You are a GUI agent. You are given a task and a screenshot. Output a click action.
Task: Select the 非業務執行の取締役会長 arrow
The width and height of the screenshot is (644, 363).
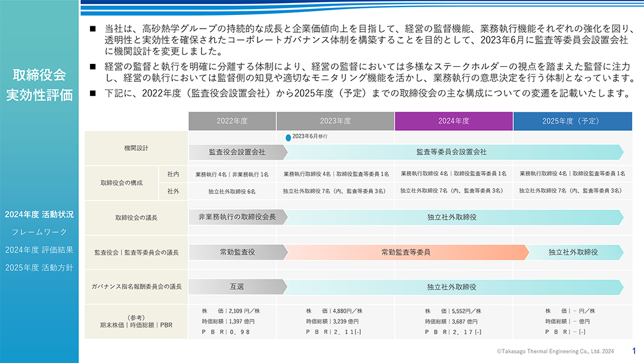click(237, 217)
